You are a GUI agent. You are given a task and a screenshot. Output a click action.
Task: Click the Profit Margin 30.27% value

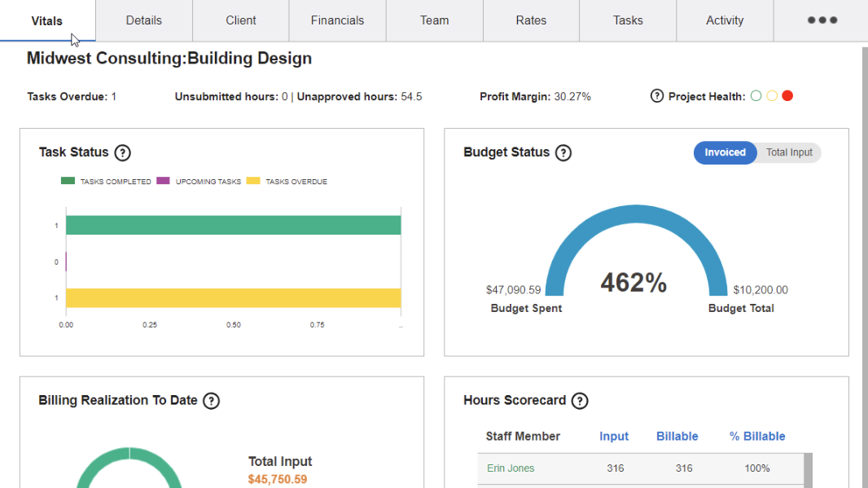(572, 97)
